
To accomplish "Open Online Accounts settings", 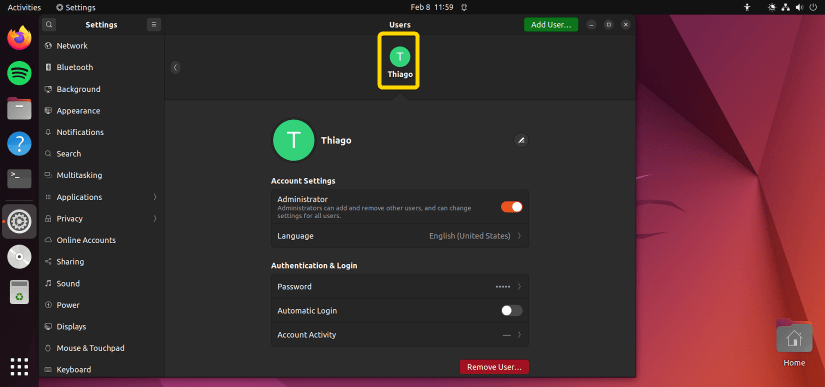I will point(102,240).
